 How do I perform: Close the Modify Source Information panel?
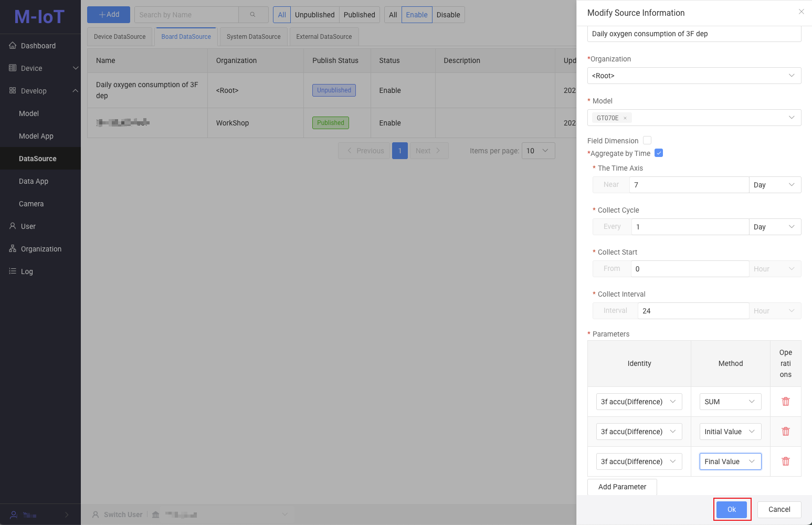(x=801, y=12)
